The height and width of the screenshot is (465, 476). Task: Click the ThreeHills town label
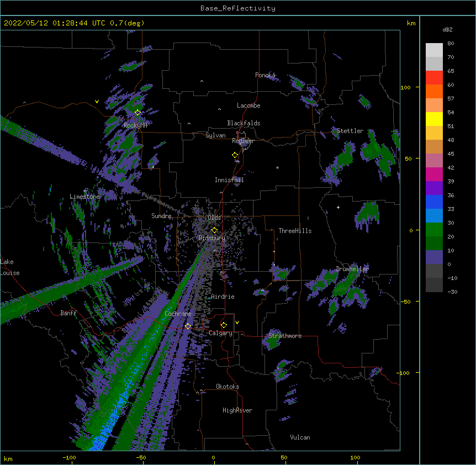(295, 231)
